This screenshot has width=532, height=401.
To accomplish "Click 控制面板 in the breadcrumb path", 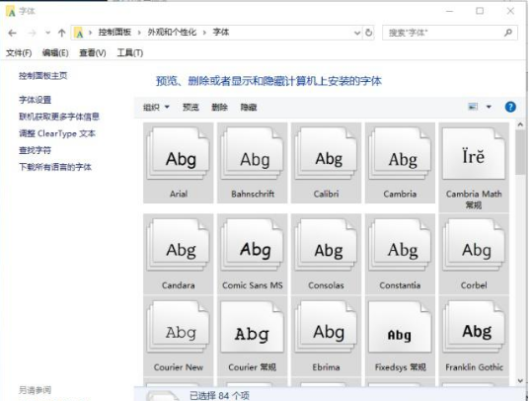I will 114,33.
